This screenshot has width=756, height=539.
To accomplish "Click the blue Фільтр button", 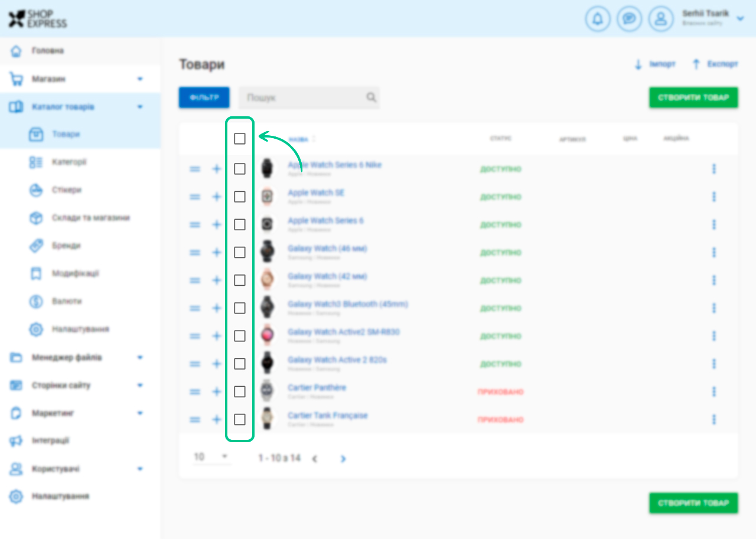I will pyautogui.click(x=204, y=97).
